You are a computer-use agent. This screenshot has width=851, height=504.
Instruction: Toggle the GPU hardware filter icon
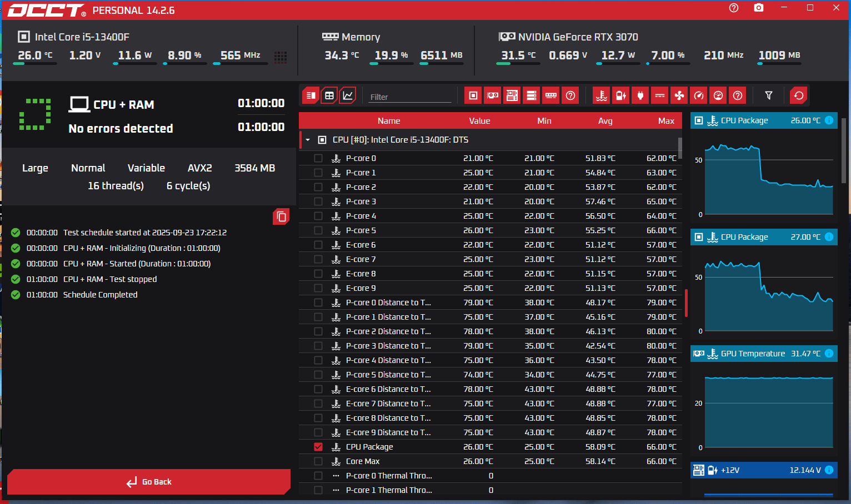tap(493, 95)
